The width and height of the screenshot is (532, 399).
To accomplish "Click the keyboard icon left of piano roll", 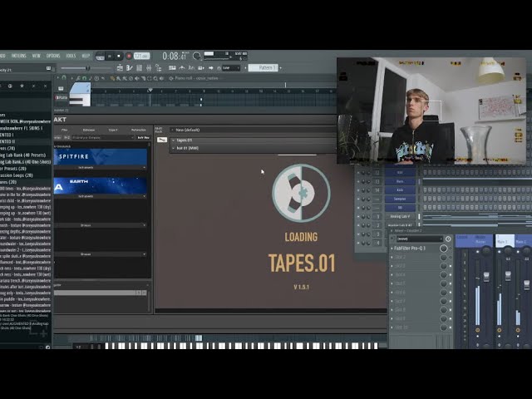I will [x=61, y=89].
